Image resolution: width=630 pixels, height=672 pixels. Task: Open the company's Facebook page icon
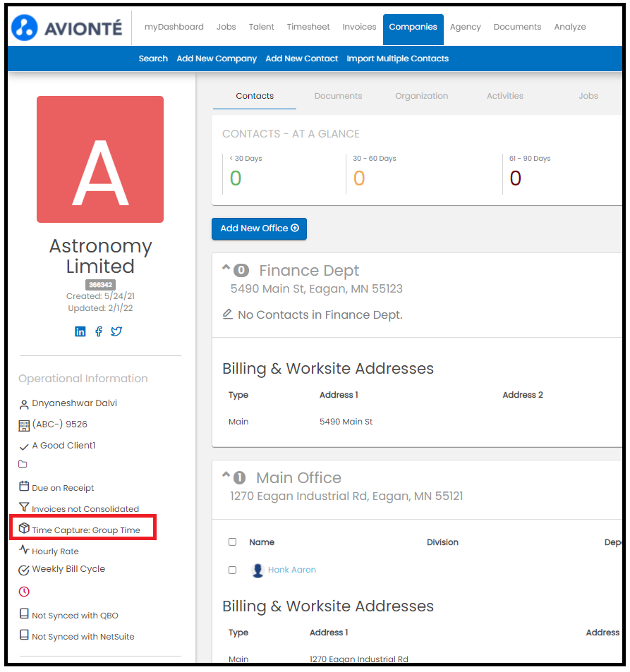[x=99, y=331]
